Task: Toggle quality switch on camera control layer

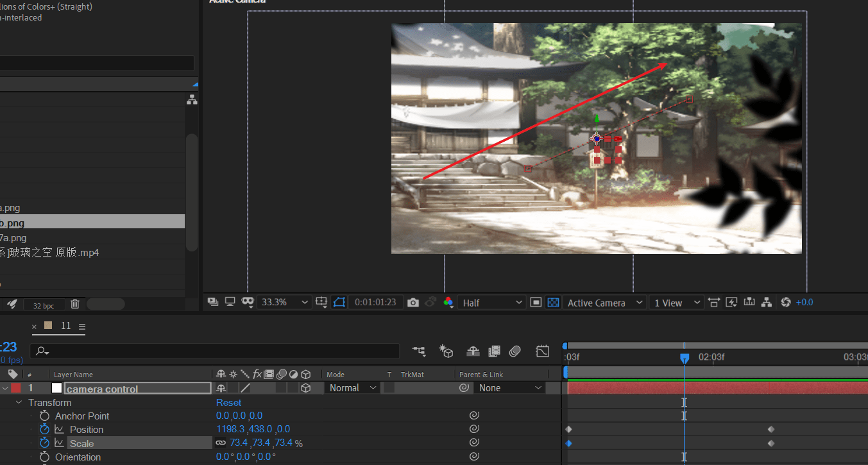Action: pyautogui.click(x=245, y=388)
